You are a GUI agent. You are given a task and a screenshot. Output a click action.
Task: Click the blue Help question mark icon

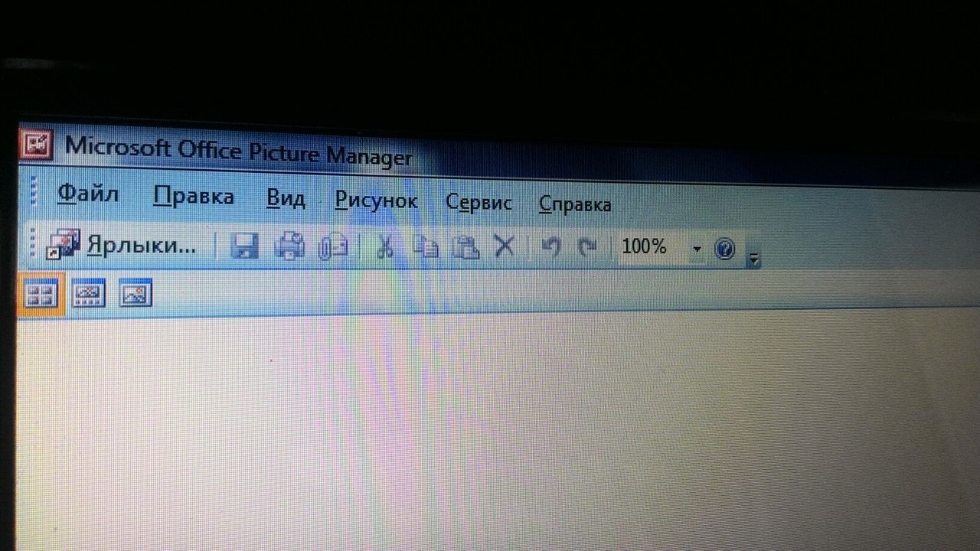724,249
